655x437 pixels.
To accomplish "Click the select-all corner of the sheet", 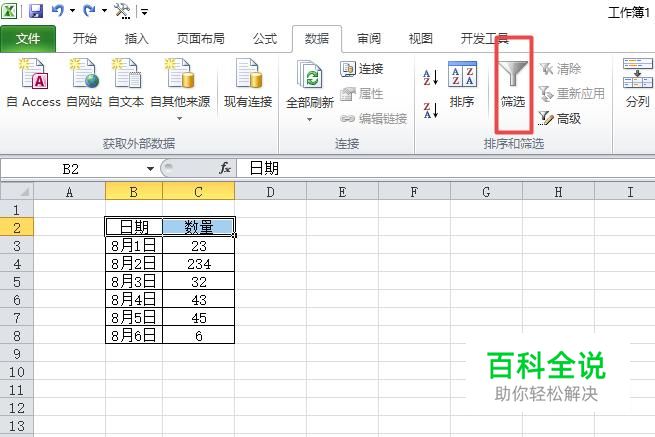I will point(17,192).
